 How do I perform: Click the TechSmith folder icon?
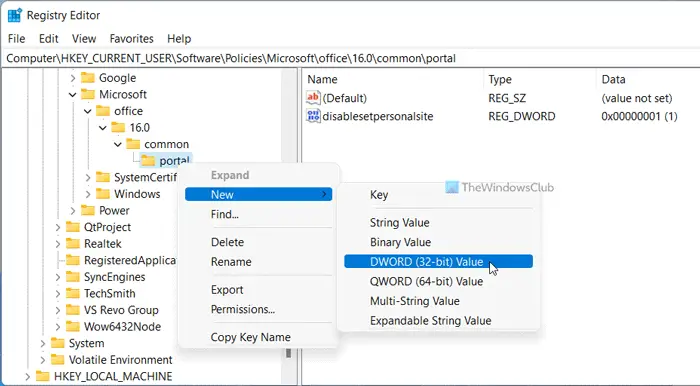[73, 294]
